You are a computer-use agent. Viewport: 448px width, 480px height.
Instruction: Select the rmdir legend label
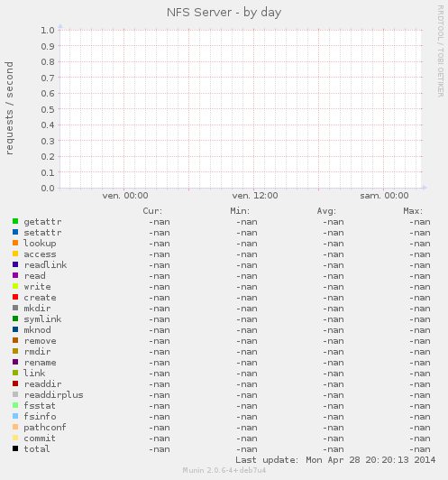[x=37, y=352]
